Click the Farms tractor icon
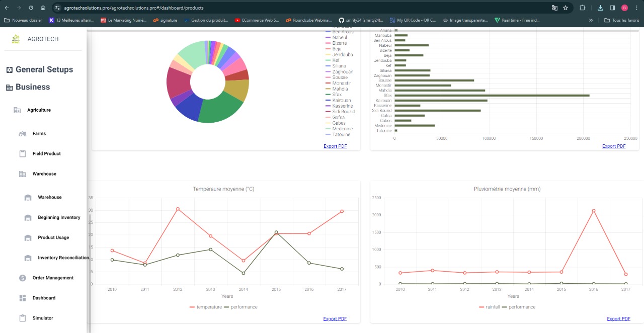This screenshot has height=333, width=644. [23, 134]
